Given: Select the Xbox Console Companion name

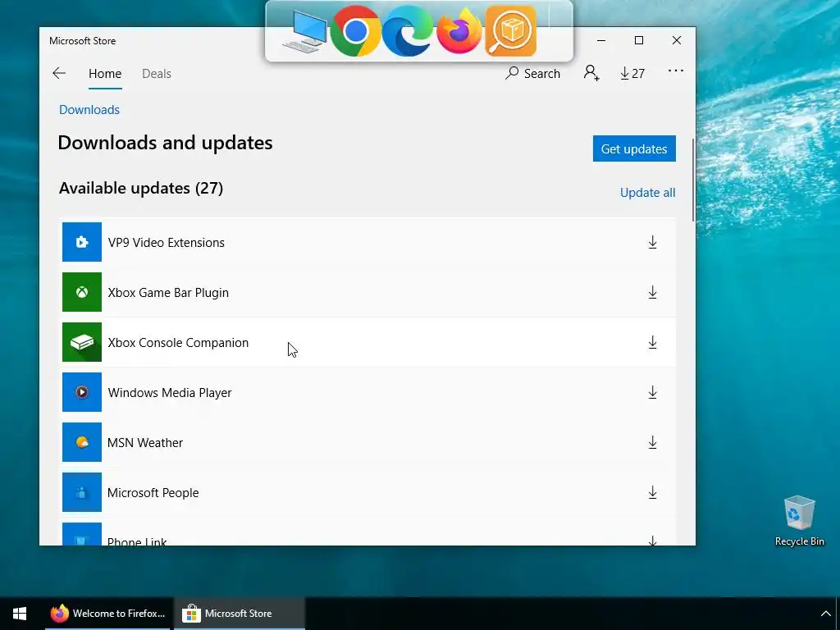Looking at the screenshot, I should pos(178,343).
